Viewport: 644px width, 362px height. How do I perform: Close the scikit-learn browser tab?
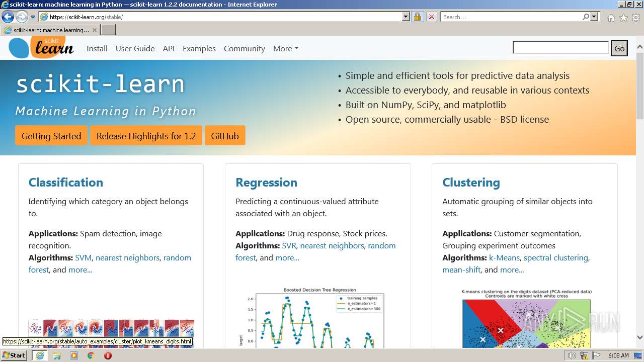click(95, 30)
